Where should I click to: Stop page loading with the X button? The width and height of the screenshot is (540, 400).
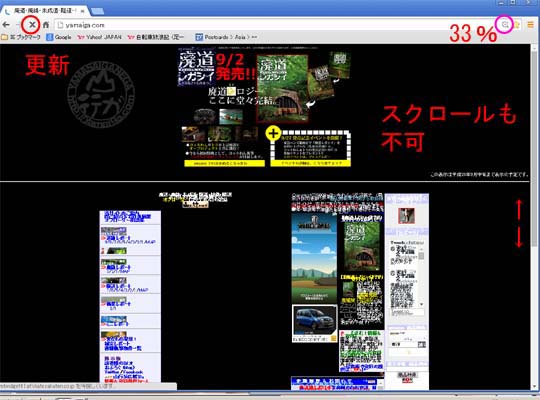click(32, 25)
